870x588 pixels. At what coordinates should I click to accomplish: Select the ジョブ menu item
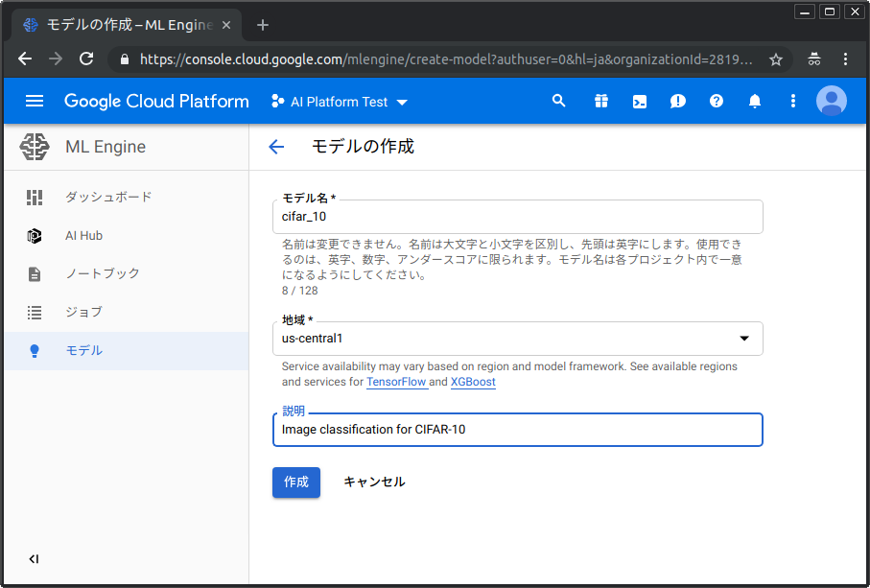point(127,313)
